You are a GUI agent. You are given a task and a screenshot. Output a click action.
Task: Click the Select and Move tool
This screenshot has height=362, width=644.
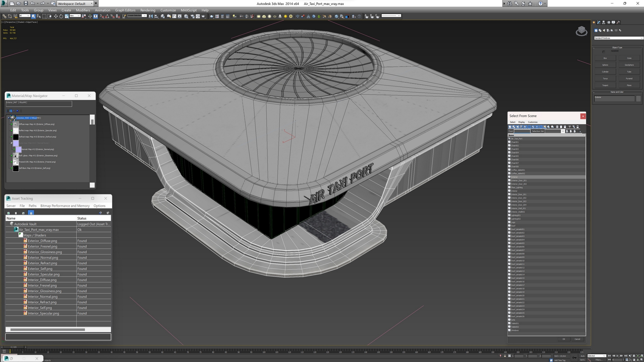click(x=56, y=16)
